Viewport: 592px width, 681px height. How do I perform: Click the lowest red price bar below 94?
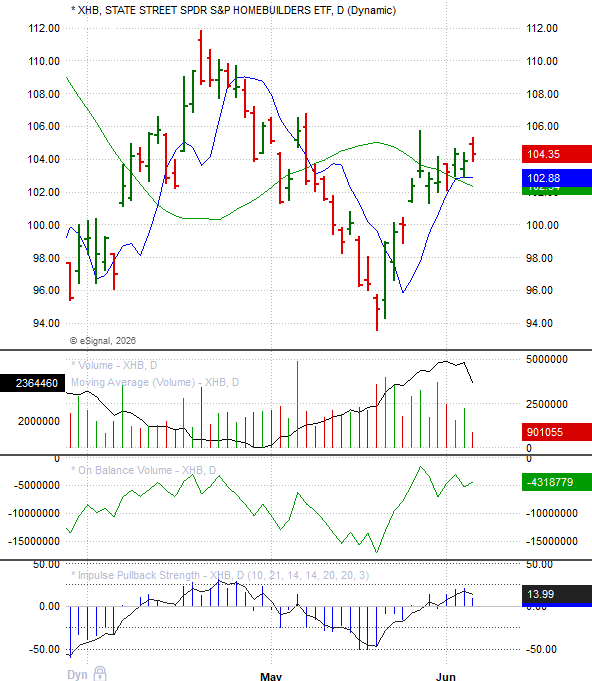pos(377,312)
